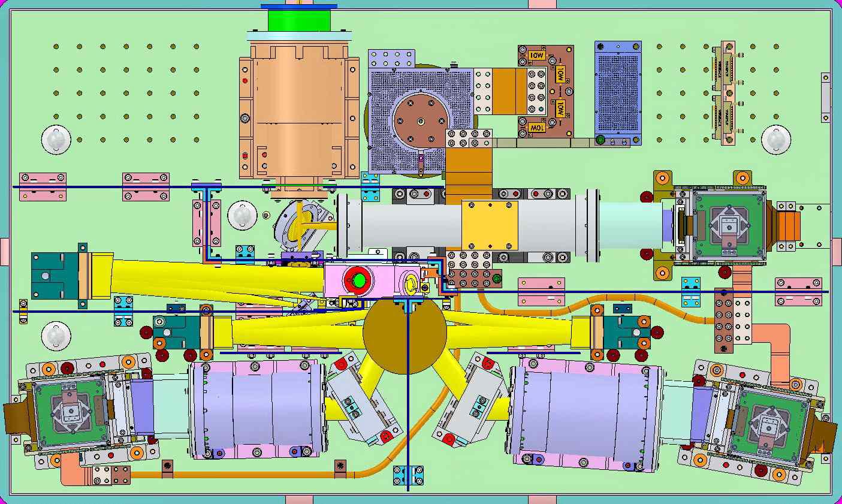Image resolution: width=842 pixels, height=504 pixels.
Task: Pick the green screw on the small brown terminal block
Action: click(496, 279)
